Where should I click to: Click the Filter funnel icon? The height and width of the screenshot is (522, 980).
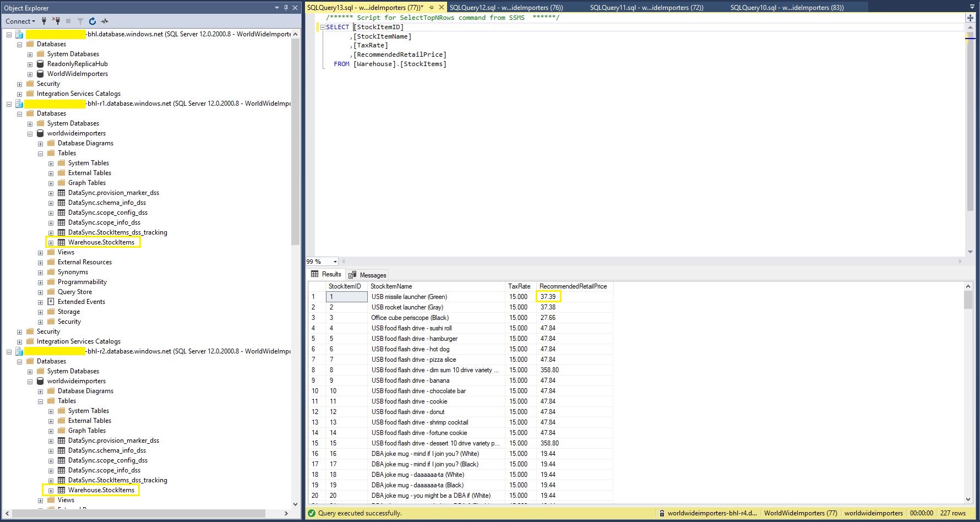tap(80, 21)
